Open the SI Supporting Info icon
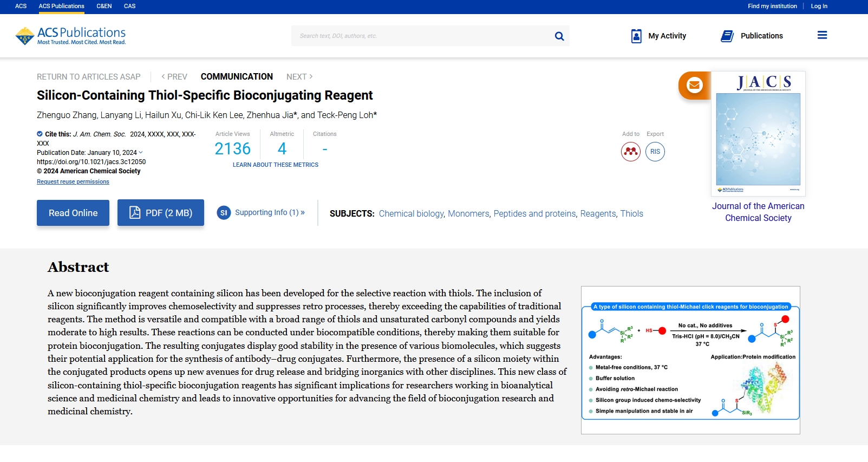This screenshot has height=462, width=868. pyautogui.click(x=224, y=213)
